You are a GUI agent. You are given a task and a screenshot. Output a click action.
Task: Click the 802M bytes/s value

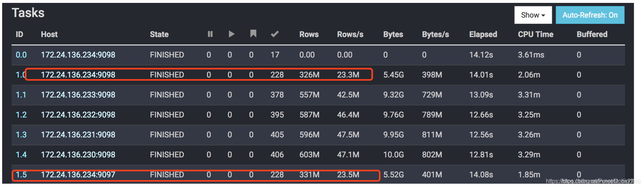pyautogui.click(x=432, y=155)
